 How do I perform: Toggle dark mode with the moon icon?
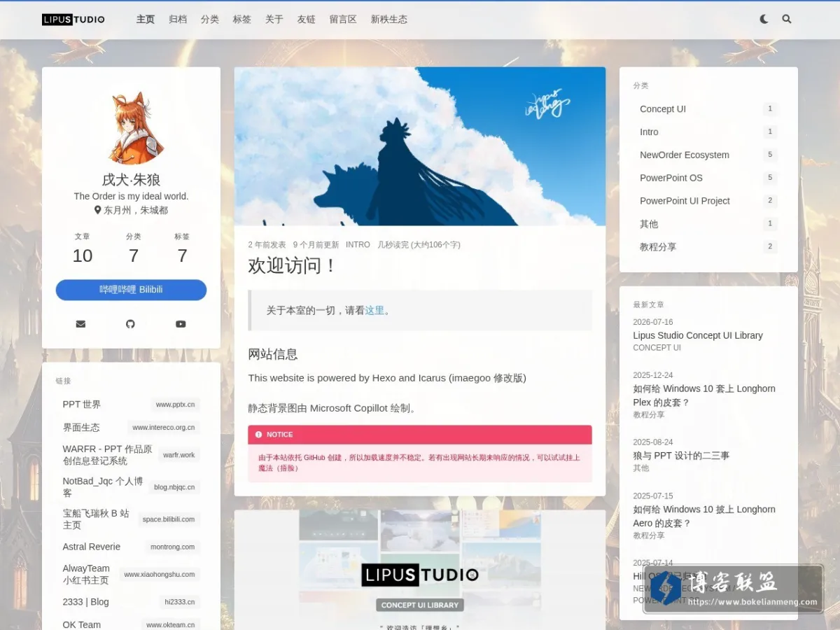tap(764, 19)
